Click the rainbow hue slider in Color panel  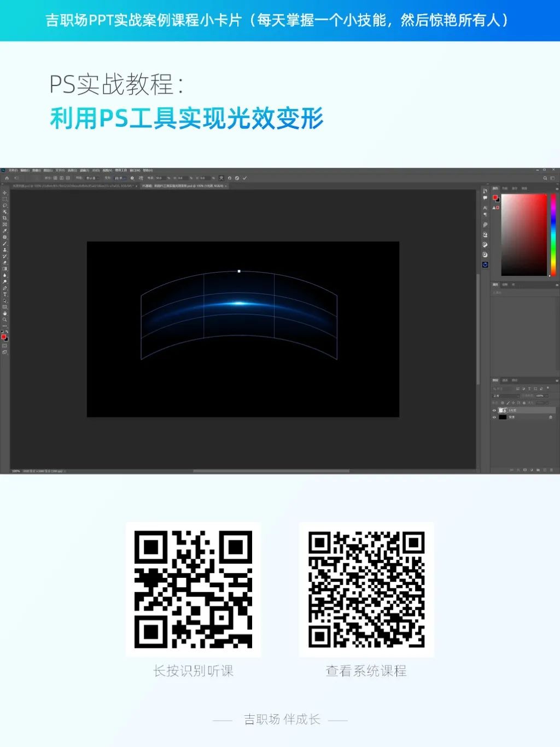tap(553, 235)
